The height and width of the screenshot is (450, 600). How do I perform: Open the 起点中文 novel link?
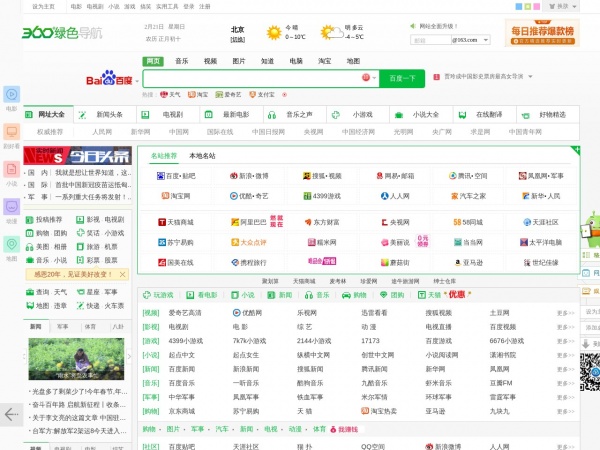pos(182,355)
